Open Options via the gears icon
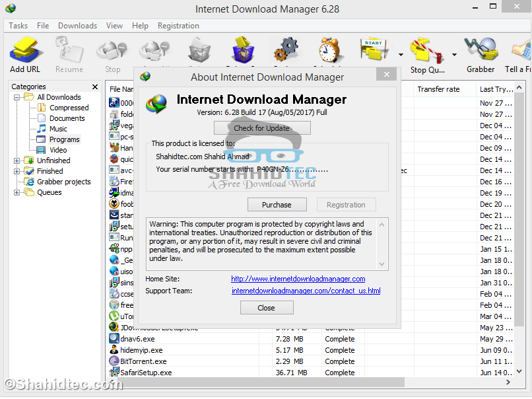This screenshot has height=399, width=532. tap(286, 50)
